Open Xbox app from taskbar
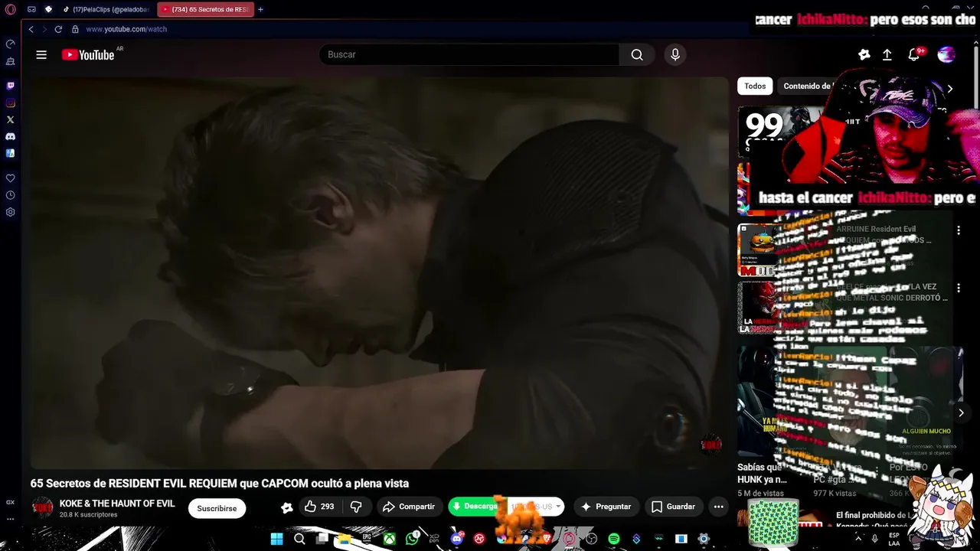The width and height of the screenshot is (980, 551). coord(390,539)
